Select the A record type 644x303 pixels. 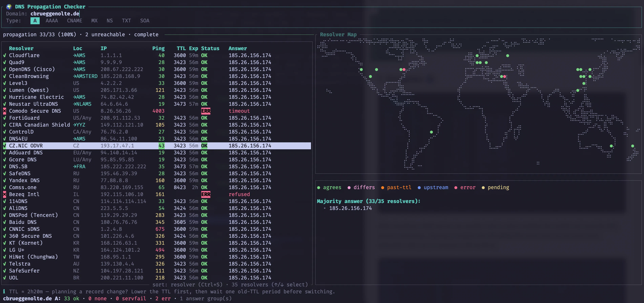tap(35, 21)
